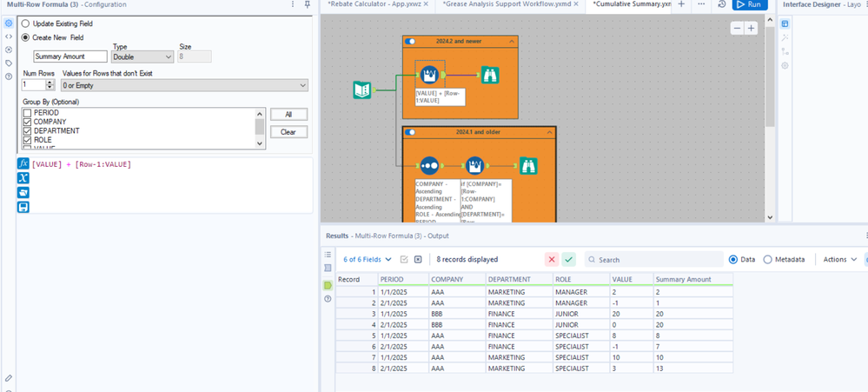868x392 pixels.
Task: Click the fx Functions icon
Action: point(23,164)
